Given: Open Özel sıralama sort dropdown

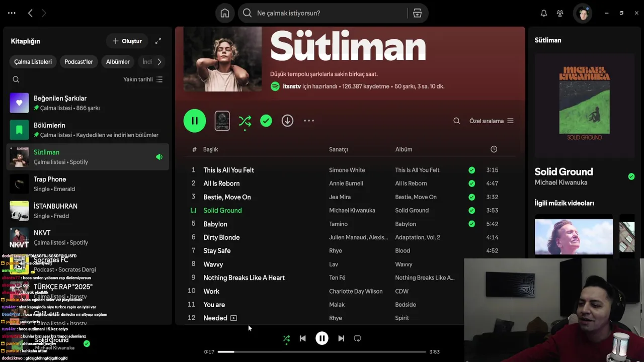Looking at the screenshot, I should tap(492, 121).
